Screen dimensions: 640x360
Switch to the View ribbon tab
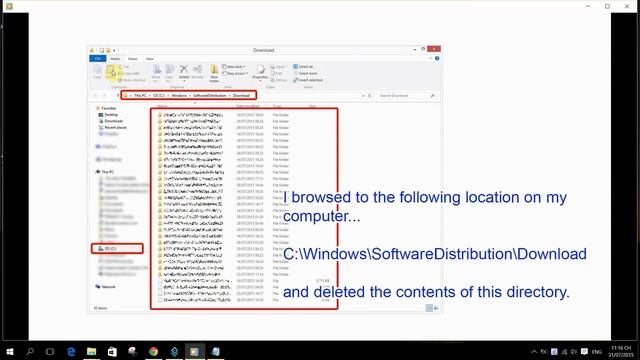[149, 59]
